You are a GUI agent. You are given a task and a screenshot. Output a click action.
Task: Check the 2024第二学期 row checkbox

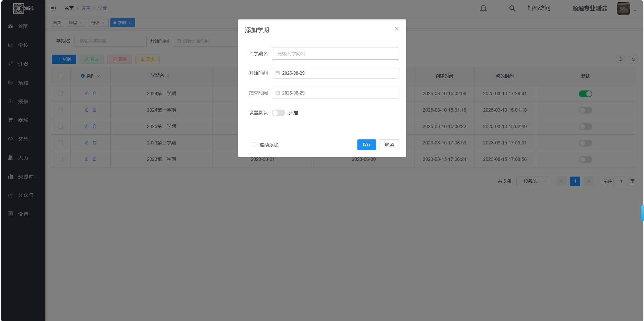coord(60,93)
